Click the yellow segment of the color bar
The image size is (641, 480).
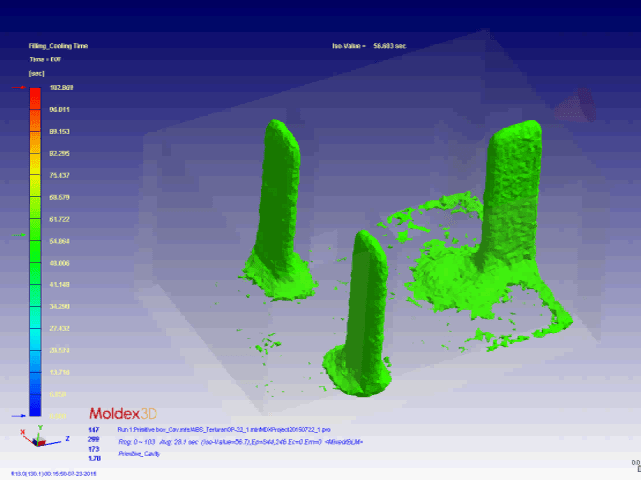pos(35,164)
